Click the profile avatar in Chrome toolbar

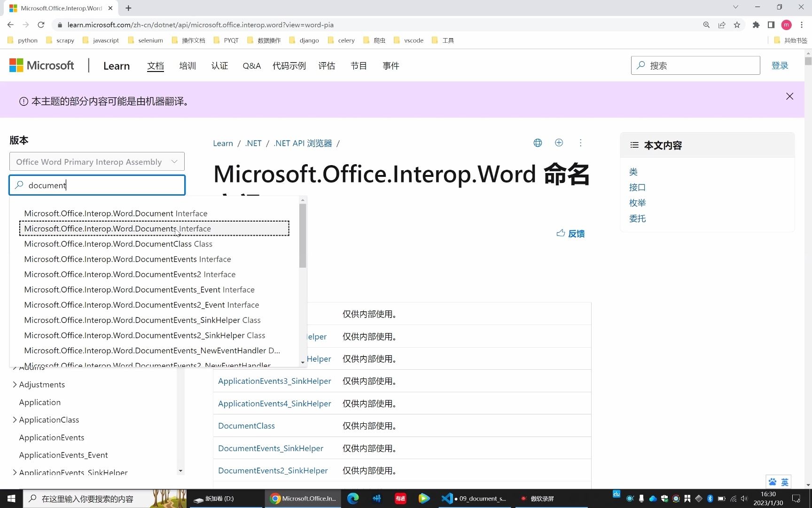(787, 25)
